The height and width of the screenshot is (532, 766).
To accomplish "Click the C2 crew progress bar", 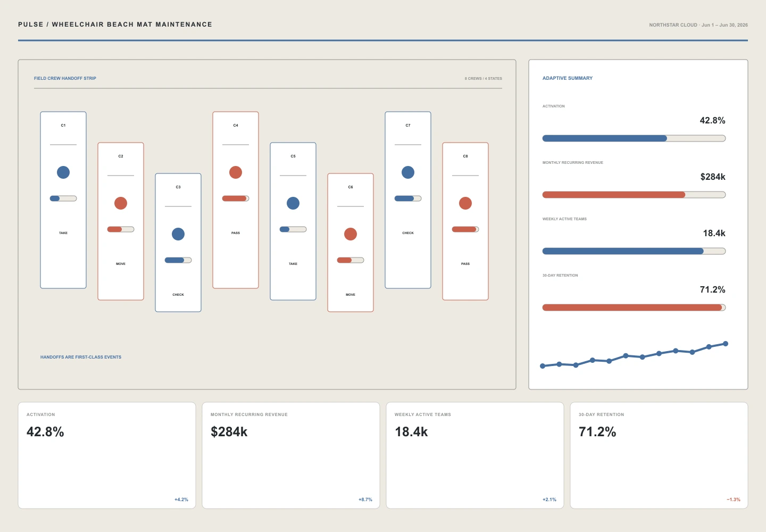I will [121, 229].
